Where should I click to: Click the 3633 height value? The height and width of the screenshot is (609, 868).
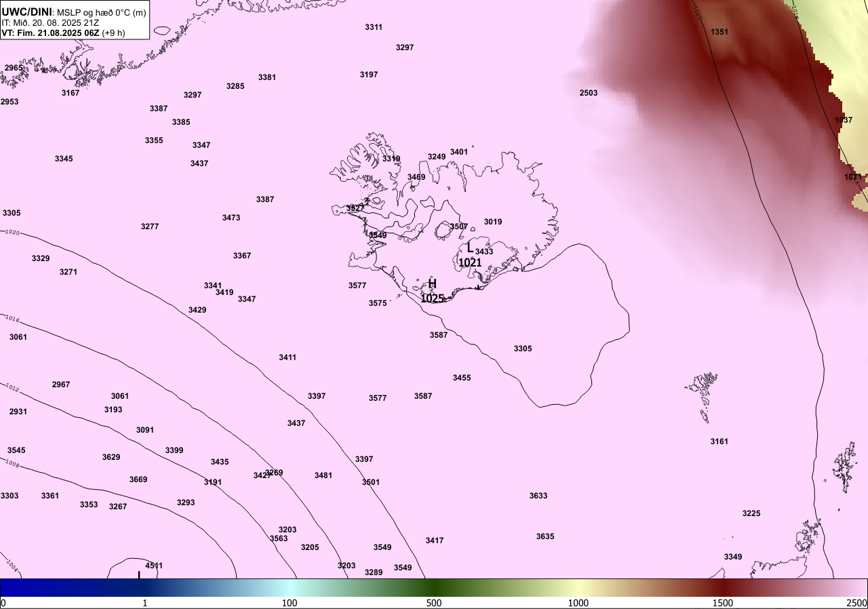coord(538,496)
